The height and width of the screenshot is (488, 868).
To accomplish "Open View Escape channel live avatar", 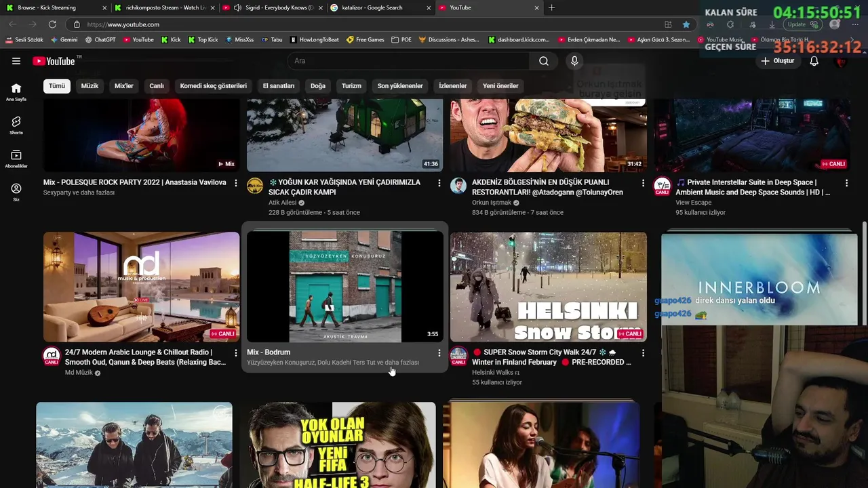I will click(x=662, y=186).
